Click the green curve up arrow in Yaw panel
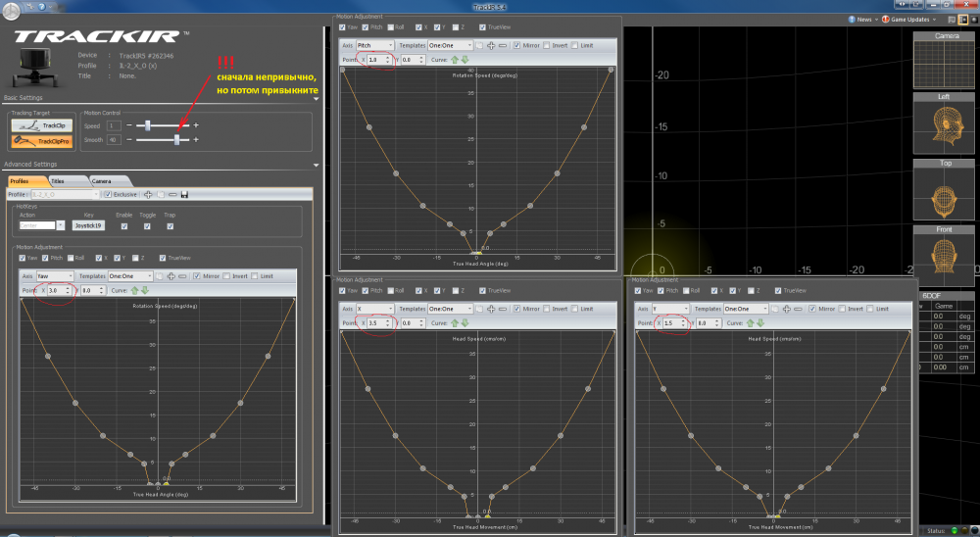Viewport: 980px width, 537px height. point(133,290)
